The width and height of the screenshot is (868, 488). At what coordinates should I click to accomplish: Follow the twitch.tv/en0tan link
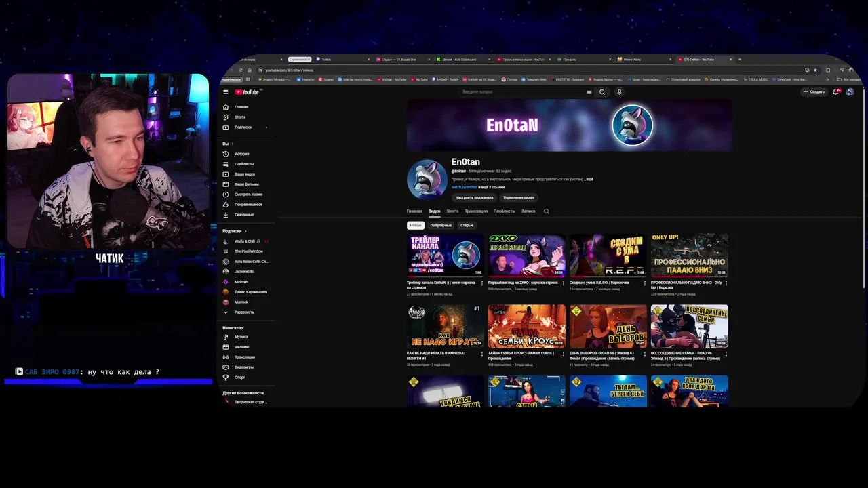tap(465, 187)
